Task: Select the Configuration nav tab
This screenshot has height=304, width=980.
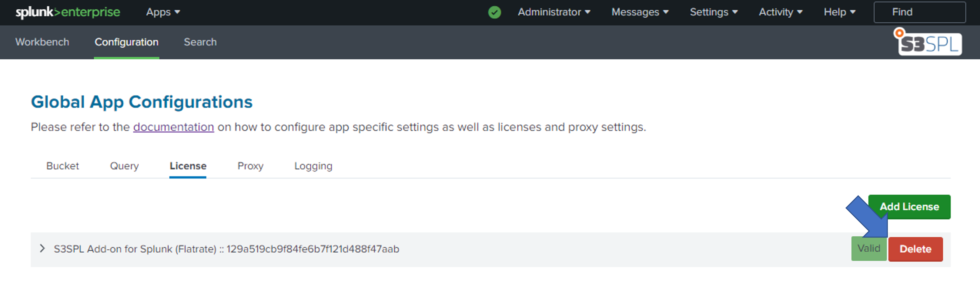Action: click(126, 42)
